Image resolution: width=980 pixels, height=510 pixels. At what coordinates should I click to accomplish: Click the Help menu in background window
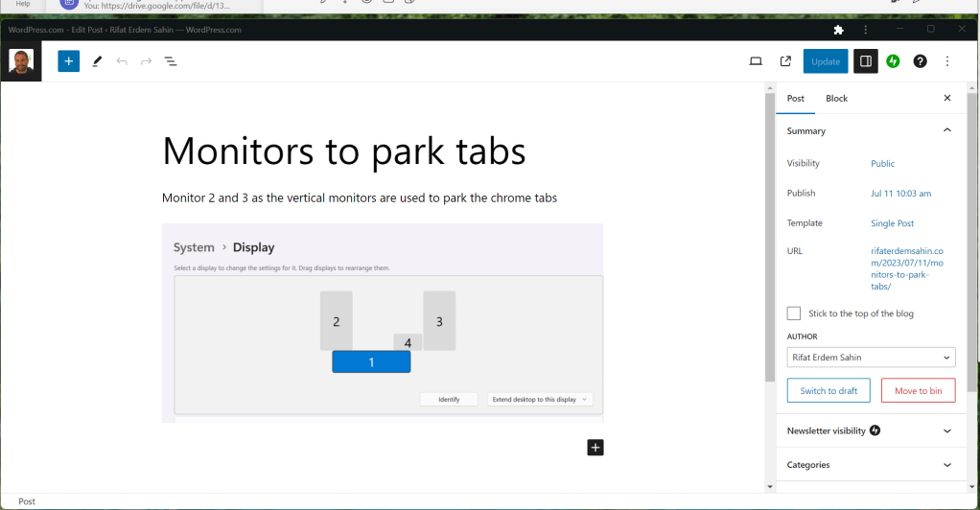coord(22,4)
